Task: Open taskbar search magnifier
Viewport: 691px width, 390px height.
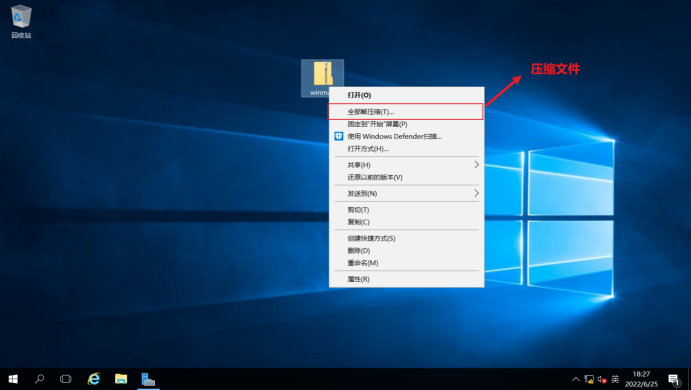Action: click(40, 379)
